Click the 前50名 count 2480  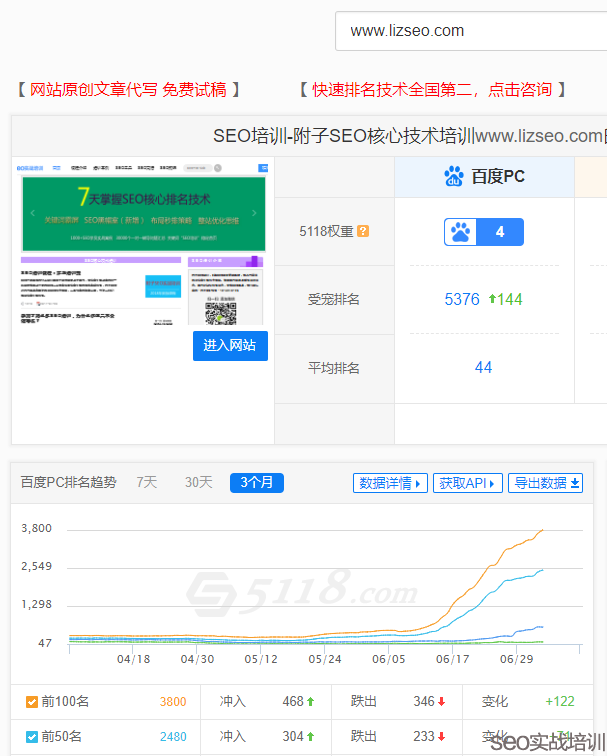[x=173, y=737]
